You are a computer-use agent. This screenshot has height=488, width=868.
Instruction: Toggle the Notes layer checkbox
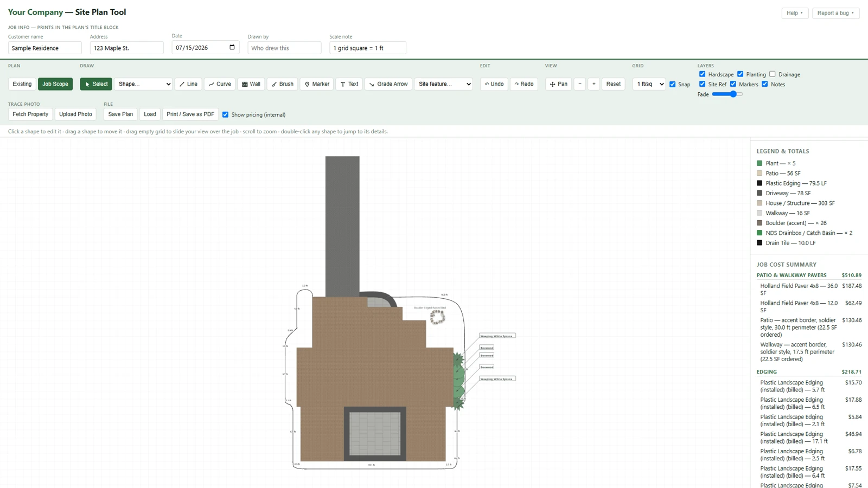tap(764, 84)
